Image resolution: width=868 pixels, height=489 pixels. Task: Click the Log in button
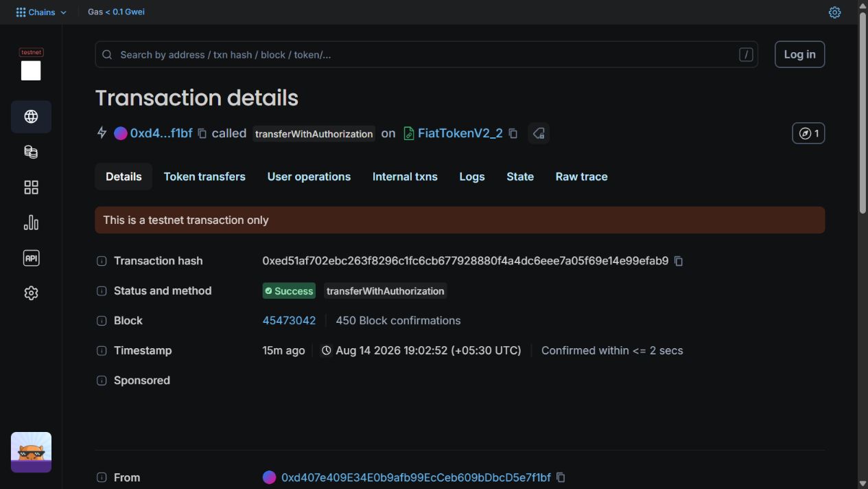coord(799,54)
